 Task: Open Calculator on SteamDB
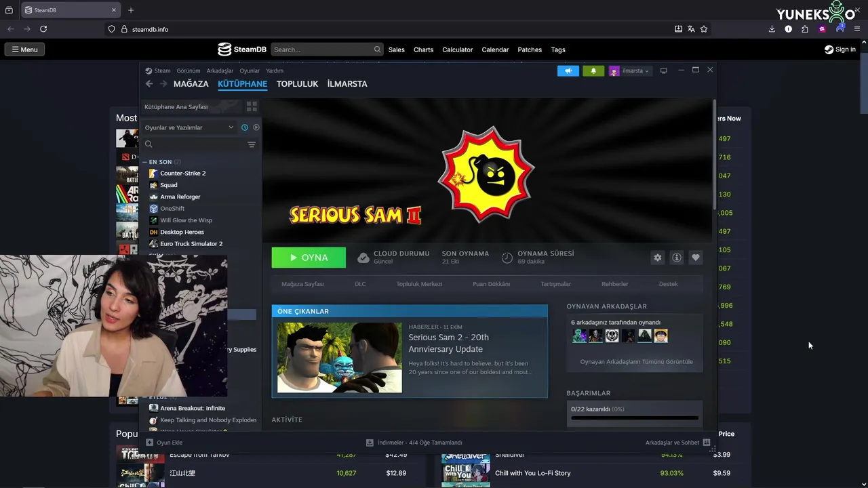click(458, 49)
